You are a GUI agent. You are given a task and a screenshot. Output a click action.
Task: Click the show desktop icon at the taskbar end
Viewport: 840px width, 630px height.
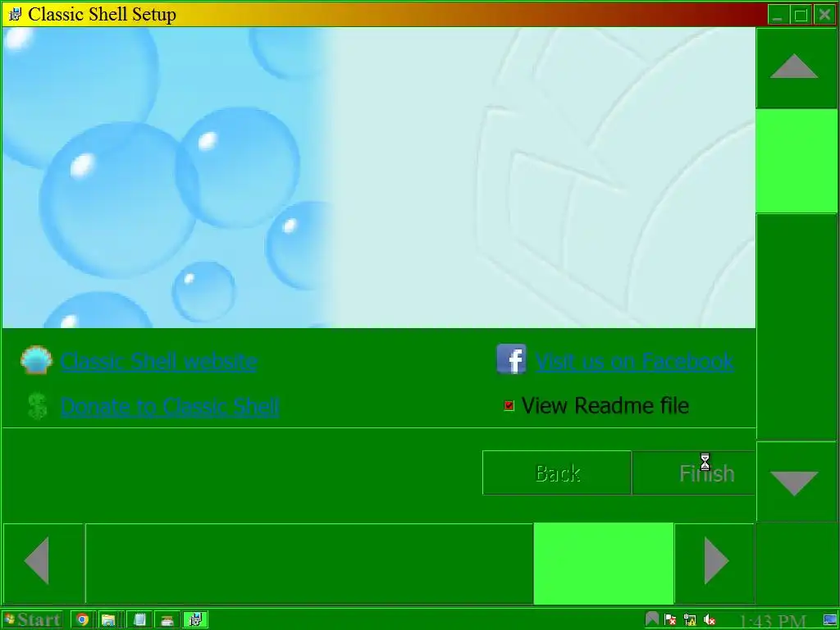tap(829, 620)
